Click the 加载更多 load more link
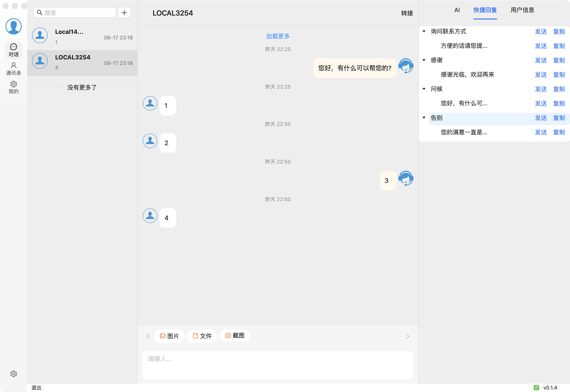The width and height of the screenshot is (570, 392). click(x=278, y=36)
